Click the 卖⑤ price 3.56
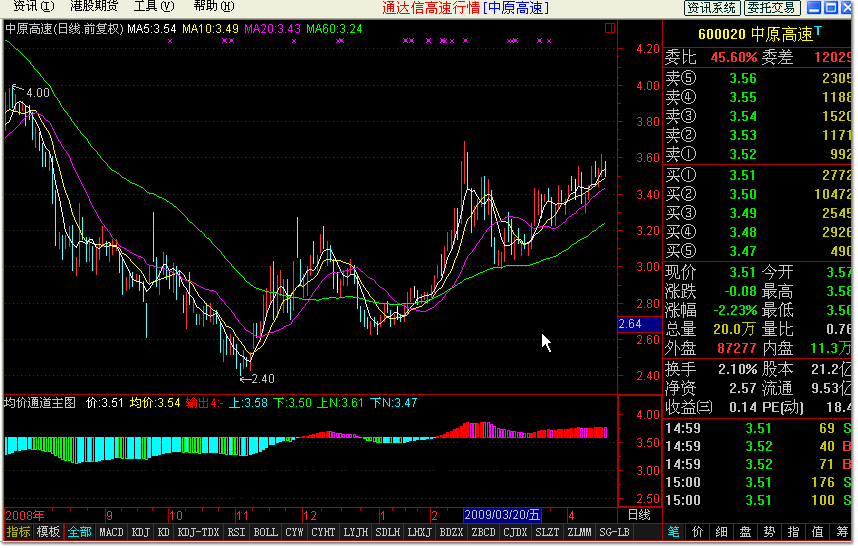 743,79
